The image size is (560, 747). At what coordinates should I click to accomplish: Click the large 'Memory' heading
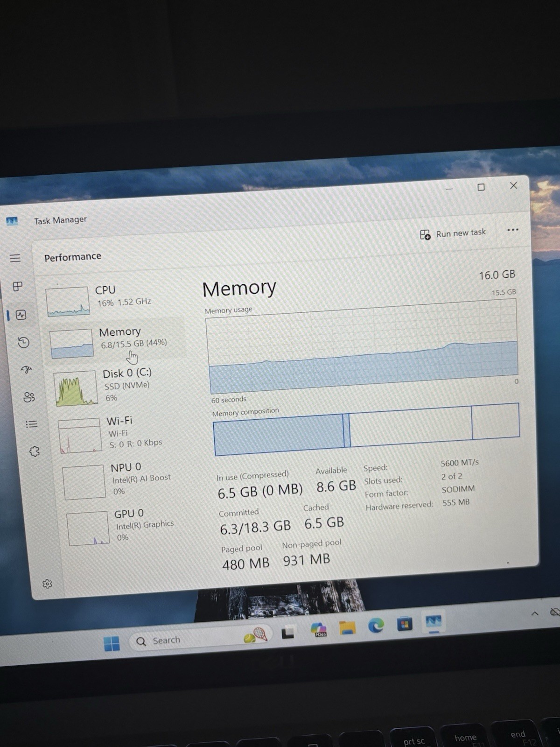tap(239, 289)
